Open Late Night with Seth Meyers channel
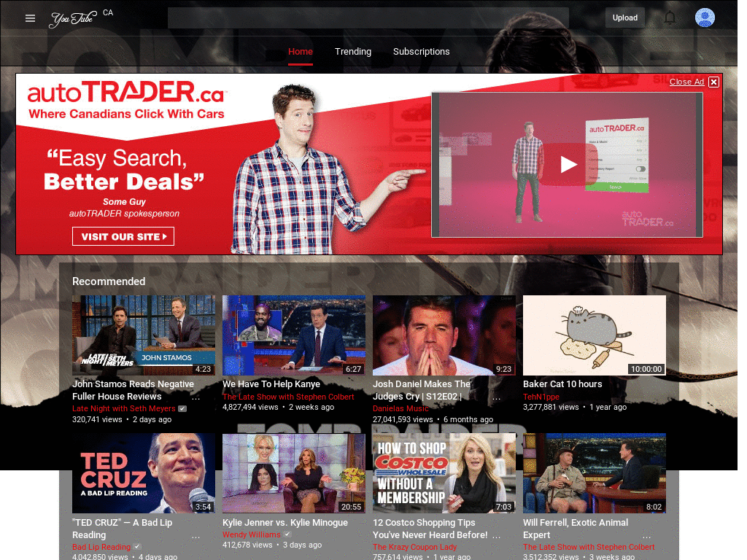The height and width of the screenshot is (560, 747). [x=124, y=408]
